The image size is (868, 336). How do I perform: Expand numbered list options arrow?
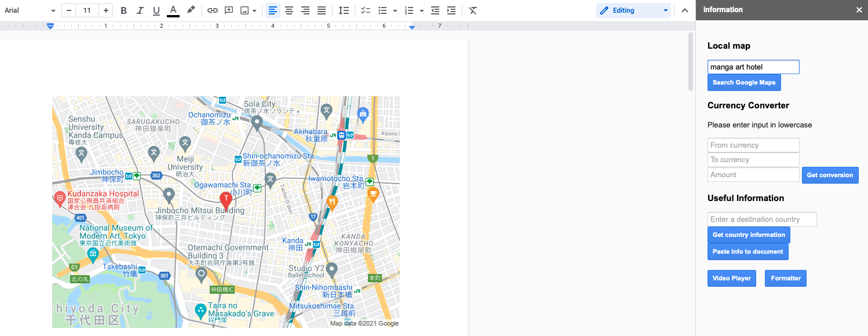pos(421,10)
